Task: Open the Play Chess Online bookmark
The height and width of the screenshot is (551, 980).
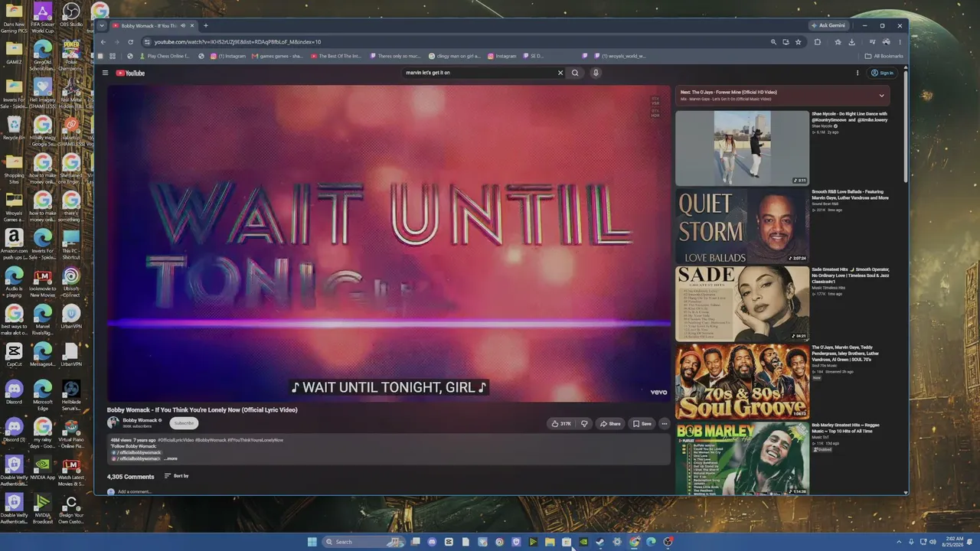Action: click(164, 56)
